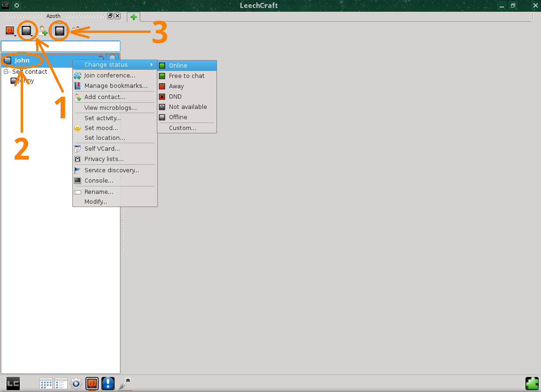Click the green Online status icon
Screen dimensions: 541x392
click(162, 66)
